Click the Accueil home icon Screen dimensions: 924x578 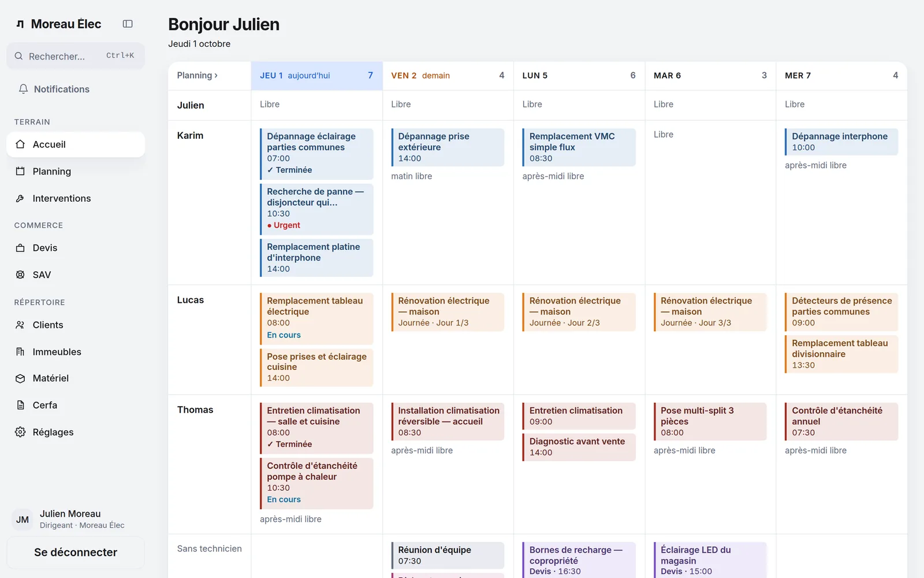click(20, 144)
